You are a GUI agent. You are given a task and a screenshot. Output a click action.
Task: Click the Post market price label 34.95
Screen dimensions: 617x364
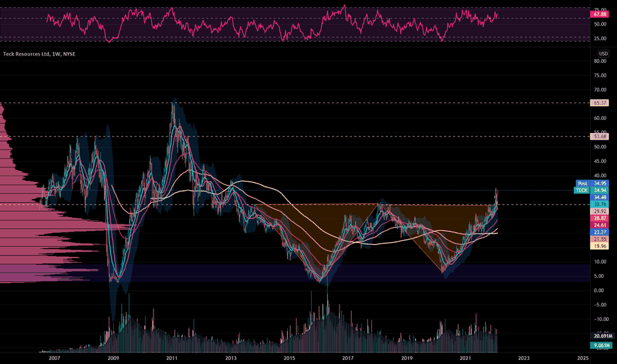pyautogui.click(x=593, y=183)
